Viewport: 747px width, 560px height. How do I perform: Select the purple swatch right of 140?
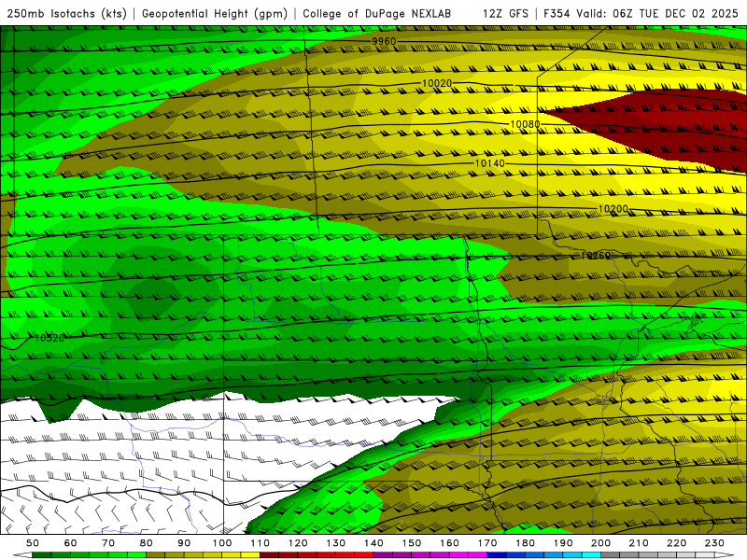coord(383,555)
